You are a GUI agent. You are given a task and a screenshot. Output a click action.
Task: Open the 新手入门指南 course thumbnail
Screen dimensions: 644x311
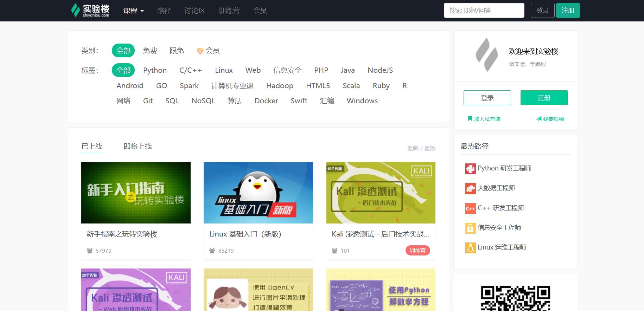136,193
